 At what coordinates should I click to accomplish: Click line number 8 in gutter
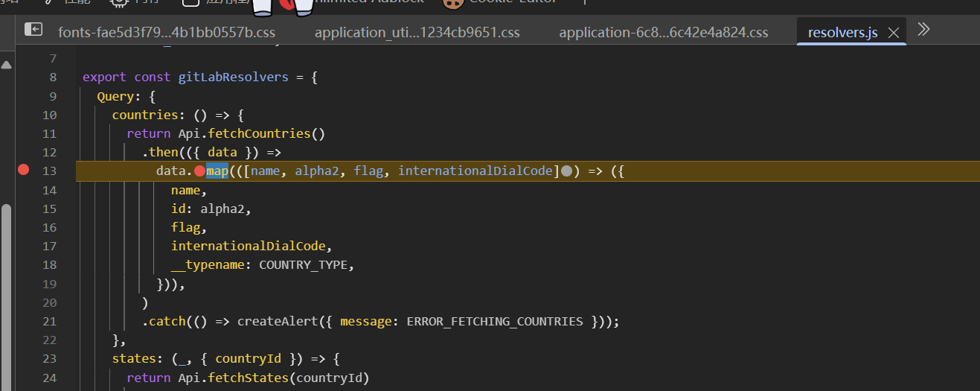53,77
